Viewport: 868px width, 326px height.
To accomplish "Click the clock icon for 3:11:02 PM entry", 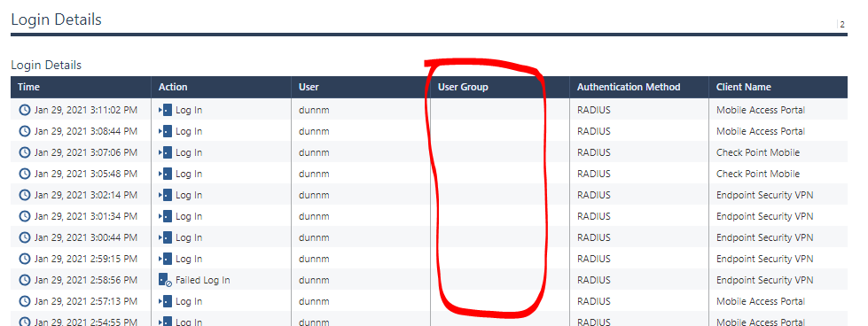I will [24, 110].
